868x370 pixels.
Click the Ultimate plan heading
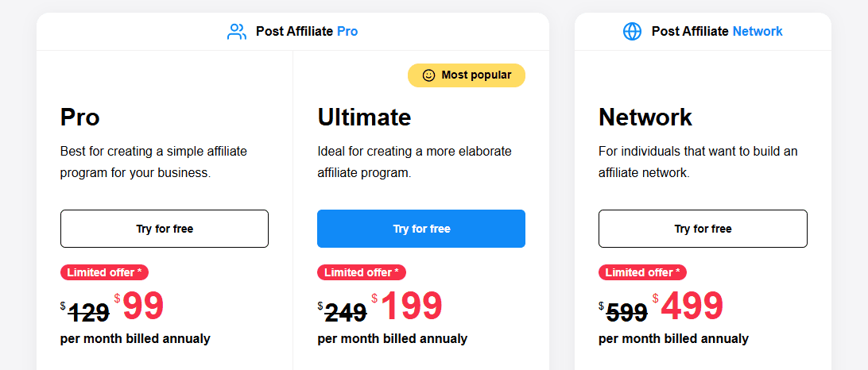click(364, 118)
